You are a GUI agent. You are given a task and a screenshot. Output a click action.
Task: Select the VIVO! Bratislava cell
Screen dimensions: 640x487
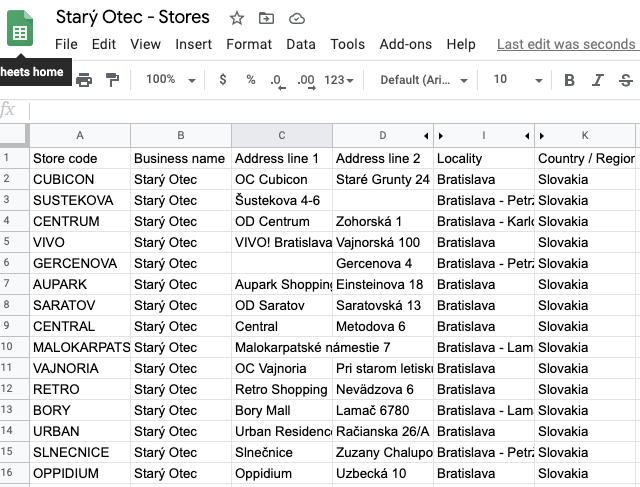point(282,242)
